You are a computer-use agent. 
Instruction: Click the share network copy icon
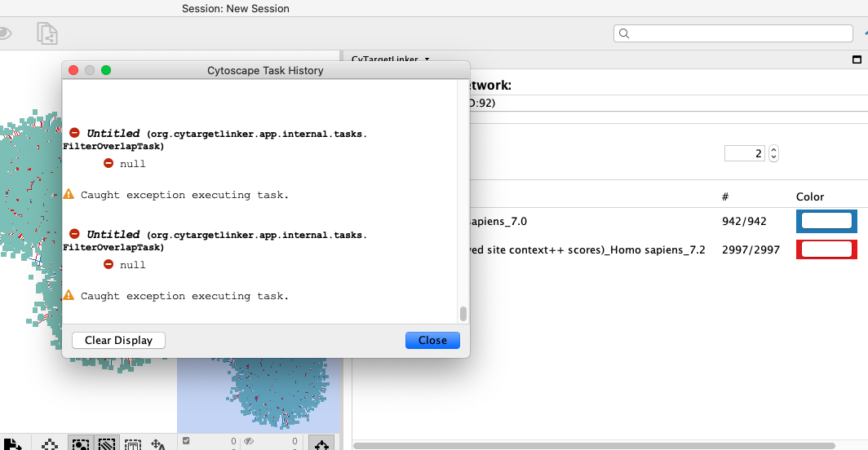click(x=47, y=33)
